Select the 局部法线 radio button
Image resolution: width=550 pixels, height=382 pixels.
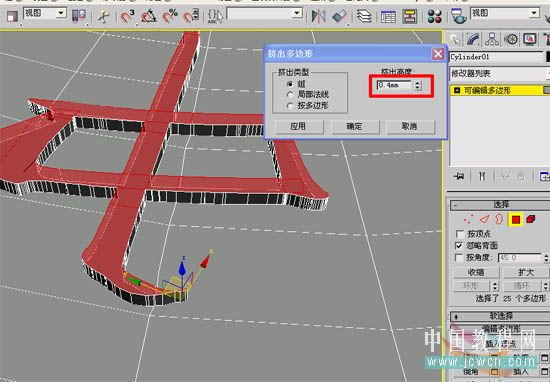pyautogui.click(x=290, y=95)
